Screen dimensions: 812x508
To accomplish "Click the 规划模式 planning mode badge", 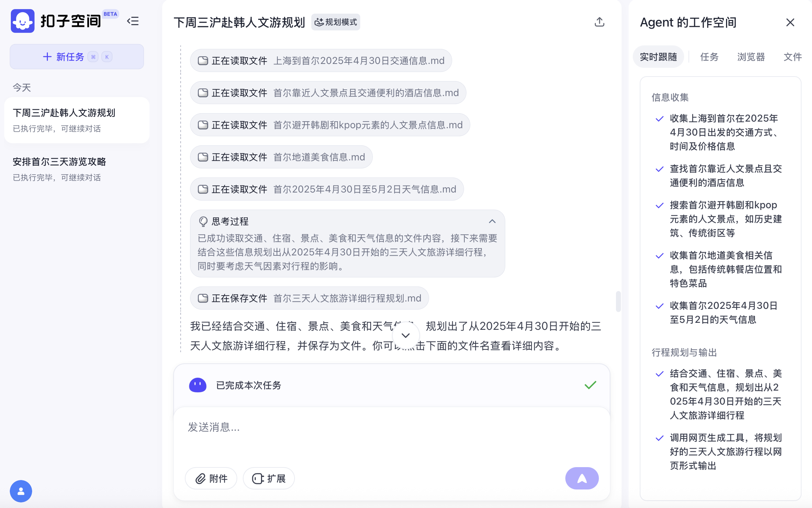I will 336,22.
